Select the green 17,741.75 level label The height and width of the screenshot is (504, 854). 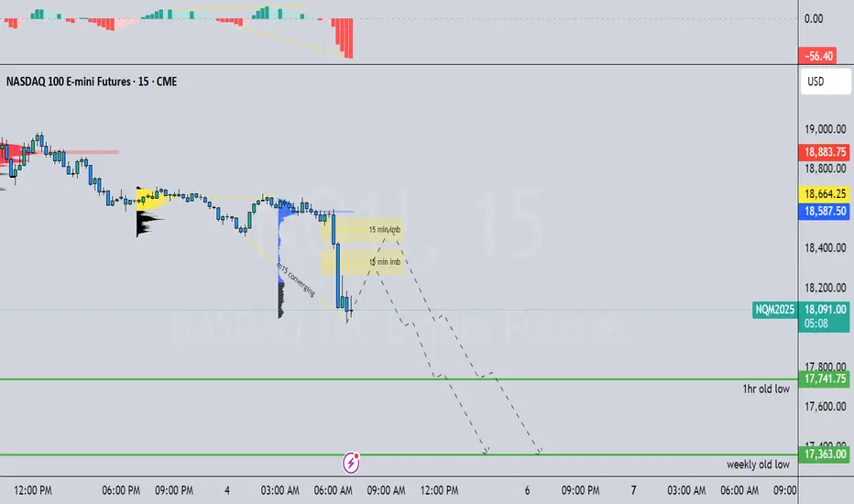point(825,378)
